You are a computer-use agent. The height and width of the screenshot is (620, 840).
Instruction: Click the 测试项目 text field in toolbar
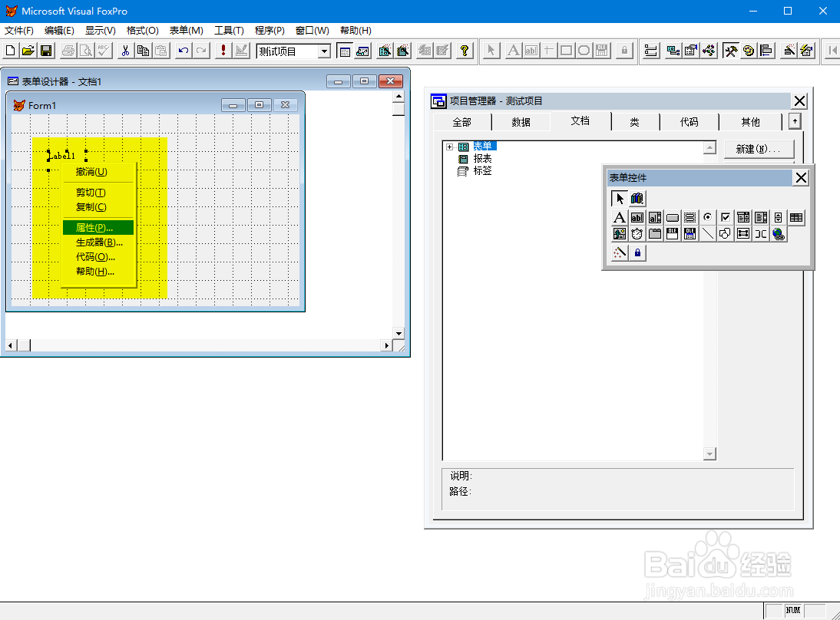click(286, 51)
